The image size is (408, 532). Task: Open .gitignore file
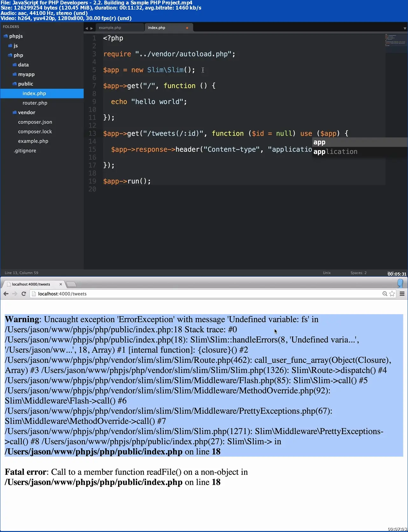25,151
